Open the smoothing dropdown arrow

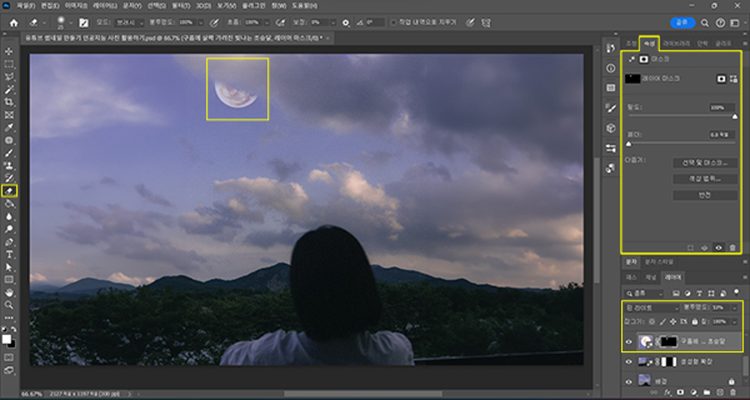tap(332, 22)
